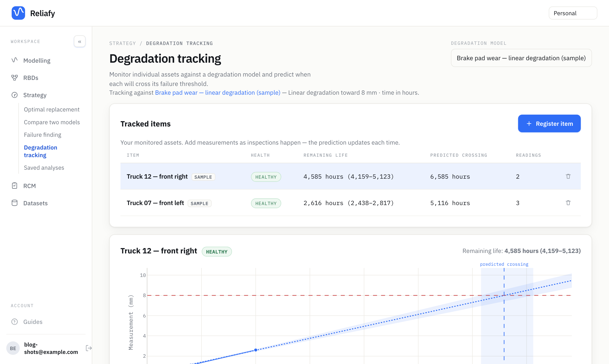Click the SAMPLE tag on Truck 12
Image resolution: width=609 pixels, height=364 pixels.
pyautogui.click(x=203, y=177)
